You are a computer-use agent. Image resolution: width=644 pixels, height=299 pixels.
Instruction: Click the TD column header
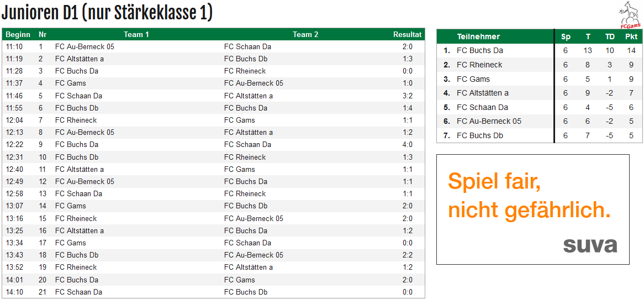(x=610, y=36)
